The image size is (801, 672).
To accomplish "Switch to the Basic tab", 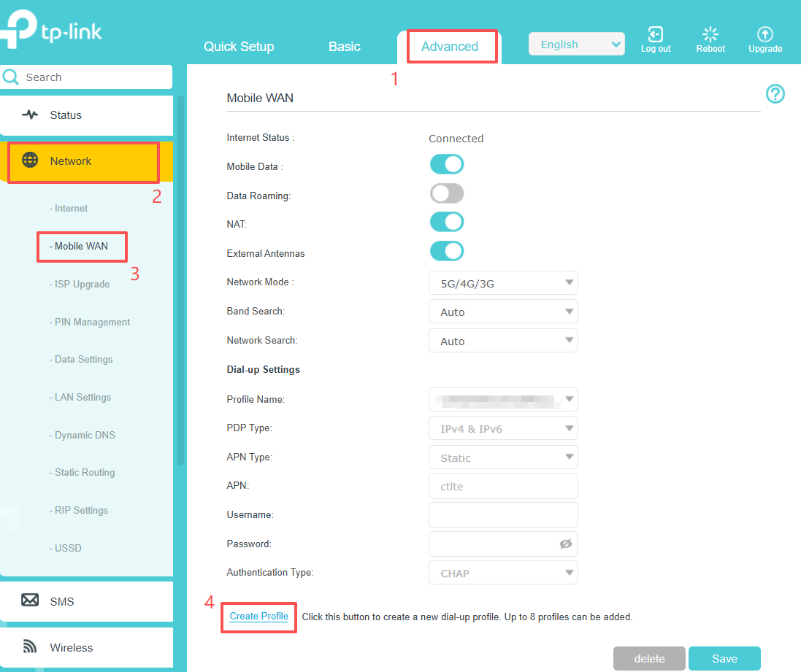I will pyautogui.click(x=344, y=46).
